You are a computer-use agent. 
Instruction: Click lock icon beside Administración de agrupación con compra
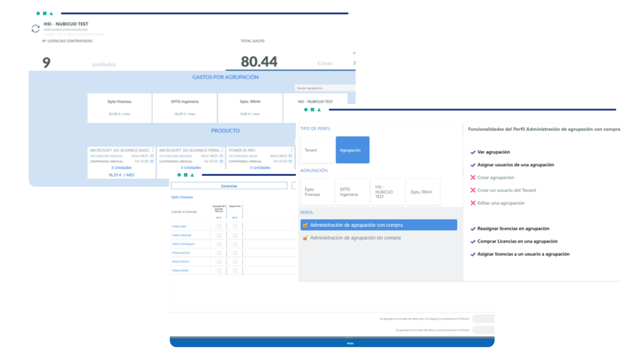pos(305,225)
